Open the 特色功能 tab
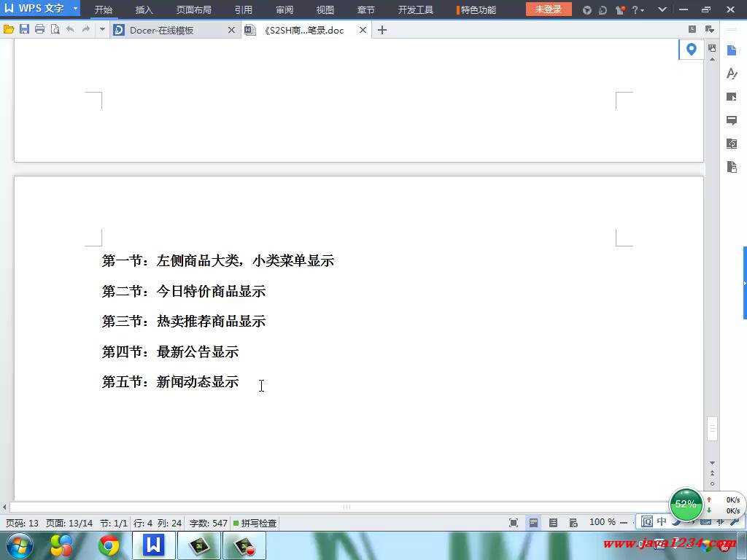 pos(477,9)
